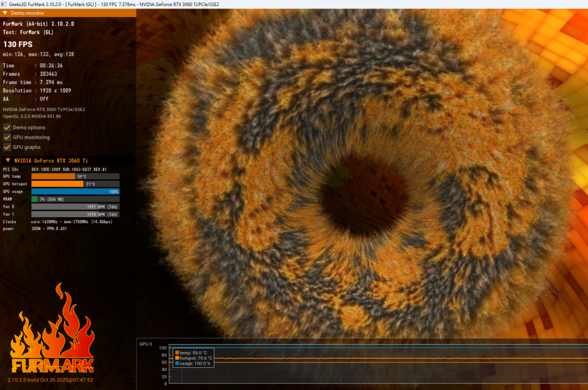Click the Demo monitor header bar

[x=68, y=13]
